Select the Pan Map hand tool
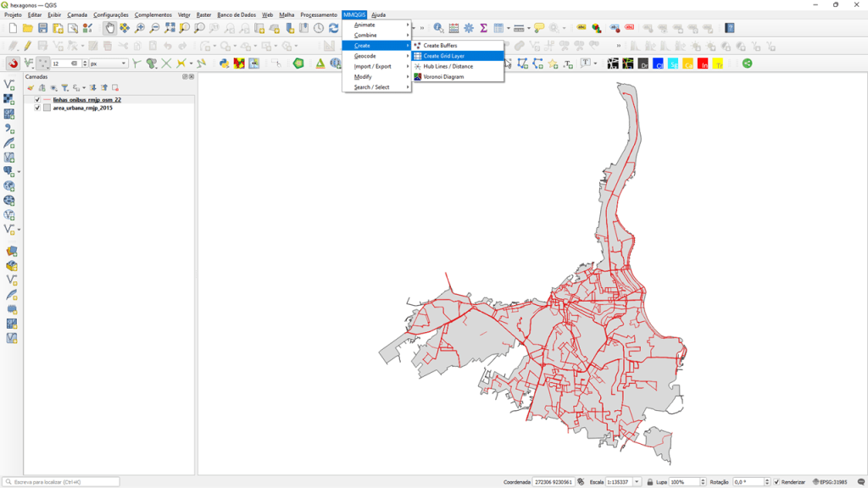Image resolution: width=868 pixels, height=488 pixels. pos(110,28)
